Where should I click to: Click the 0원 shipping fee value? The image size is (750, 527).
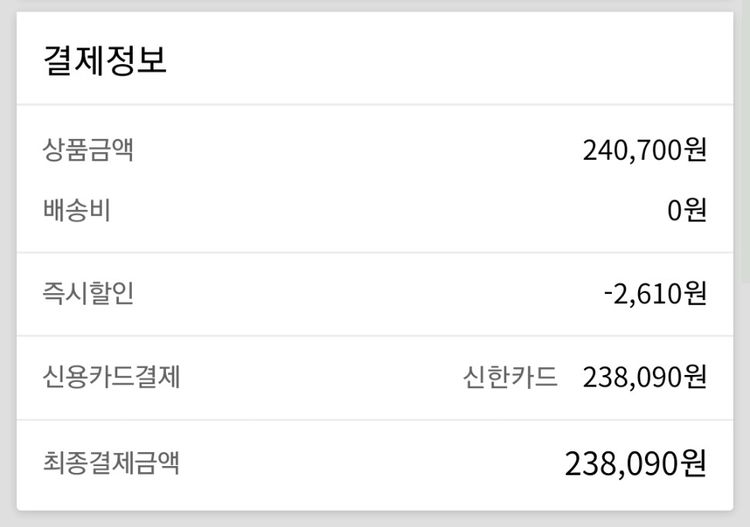tap(687, 211)
